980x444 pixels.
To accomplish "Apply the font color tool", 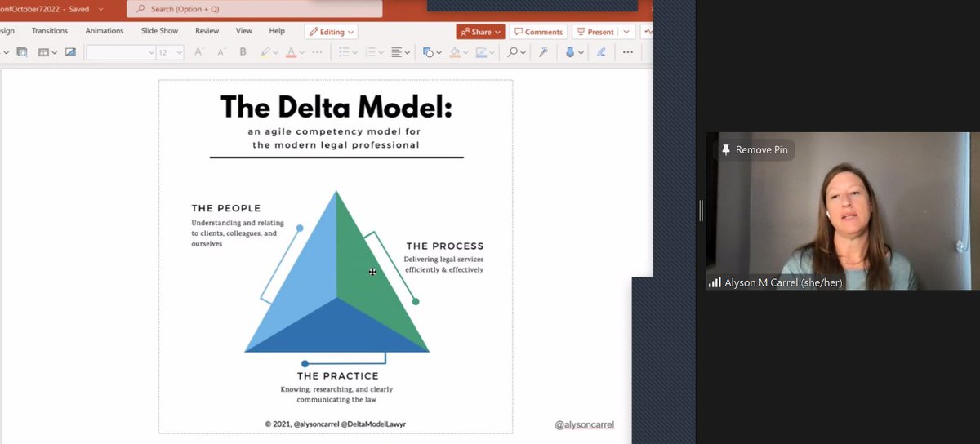I will 291,52.
